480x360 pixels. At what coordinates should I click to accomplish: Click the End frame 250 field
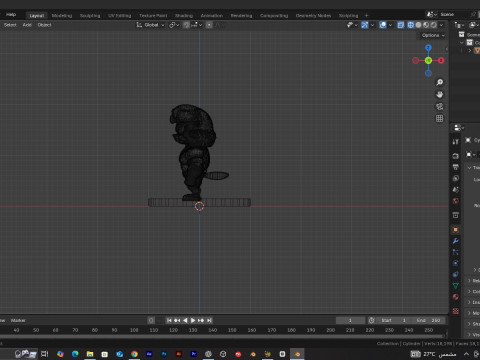pyautogui.click(x=428, y=320)
